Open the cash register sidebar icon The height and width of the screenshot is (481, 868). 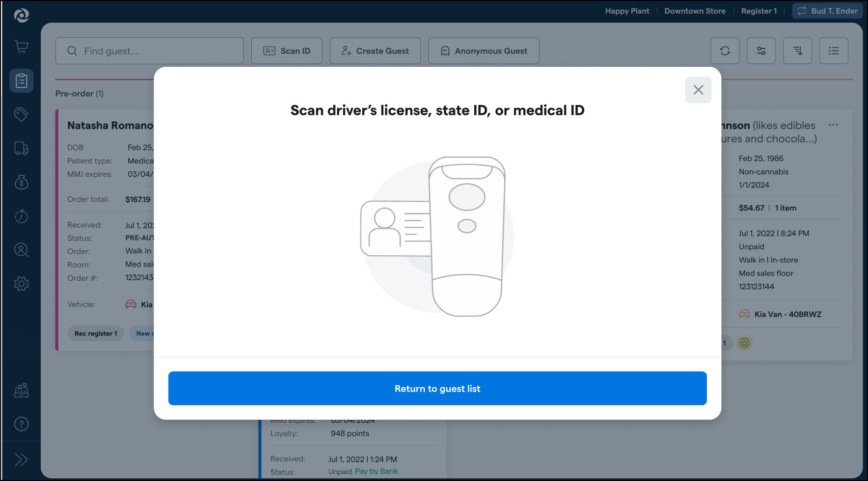click(22, 390)
